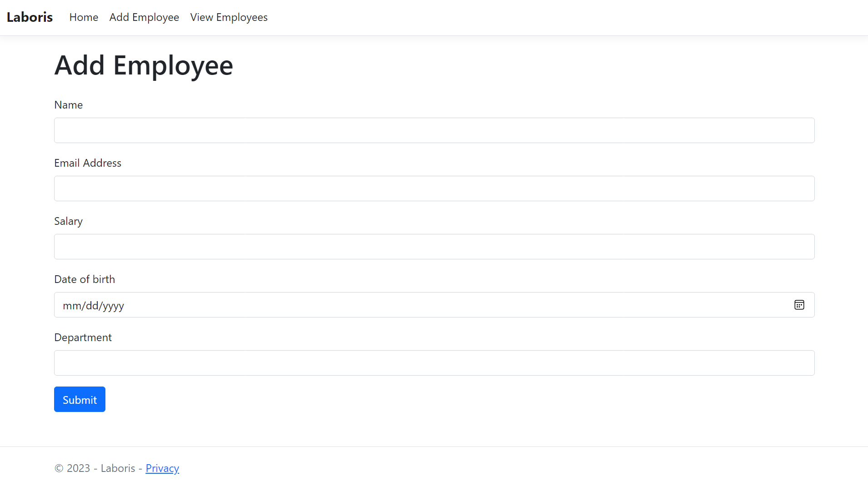Click the Privacy footer link
This screenshot has width=868, height=486.
point(162,468)
